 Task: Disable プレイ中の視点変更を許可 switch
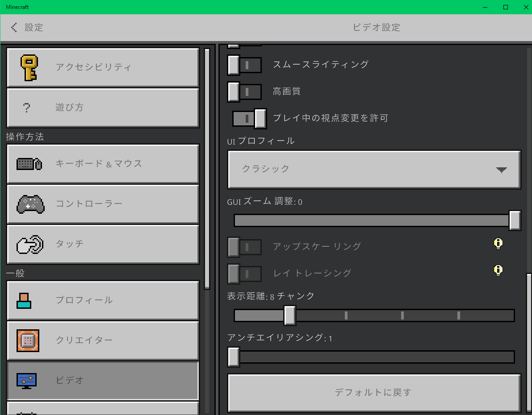click(x=249, y=118)
